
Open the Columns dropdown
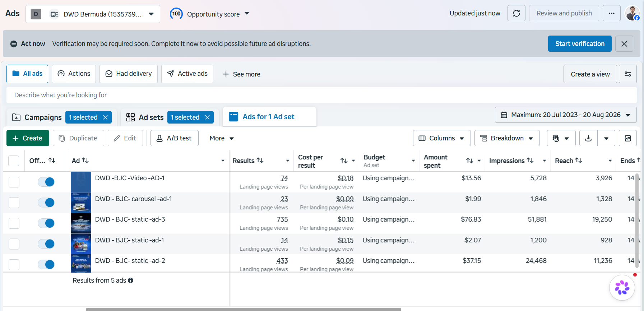[x=442, y=138]
